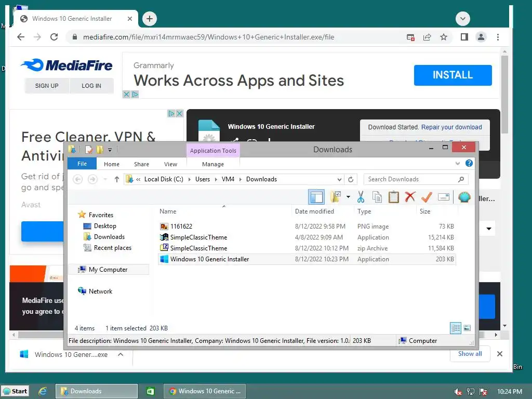Click the folder options toolbar icon
The image size is (532, 399).
point(336,197)
